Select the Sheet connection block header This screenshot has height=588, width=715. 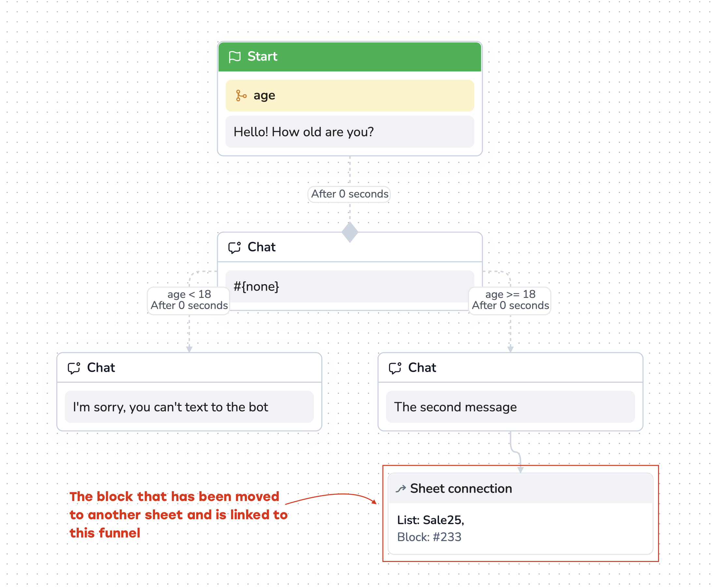(x=520, y=489)
